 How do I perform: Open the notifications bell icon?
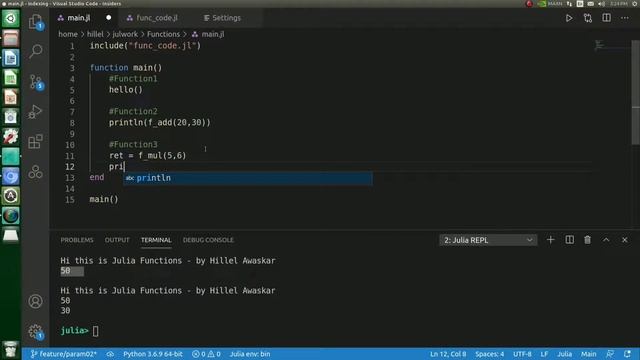pos(627,354)
